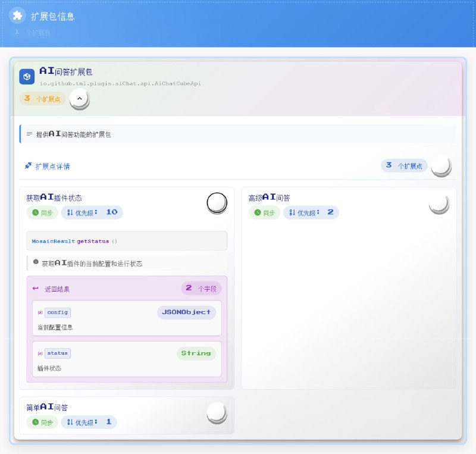Toggle the circular switch on 简单AI问答 card

216,412
